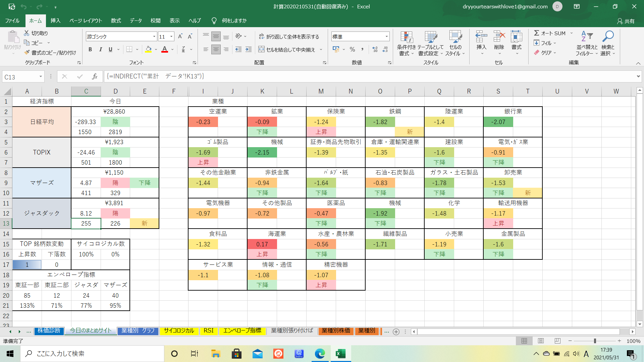
Task: Toggle Wrap Text option
Action: [289, 37]
